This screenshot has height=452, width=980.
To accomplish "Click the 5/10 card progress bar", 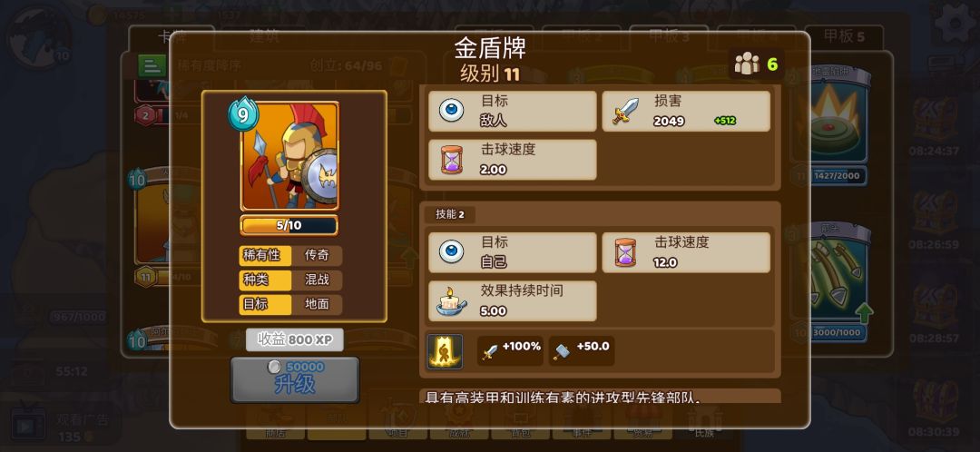I will coord(289,225).
